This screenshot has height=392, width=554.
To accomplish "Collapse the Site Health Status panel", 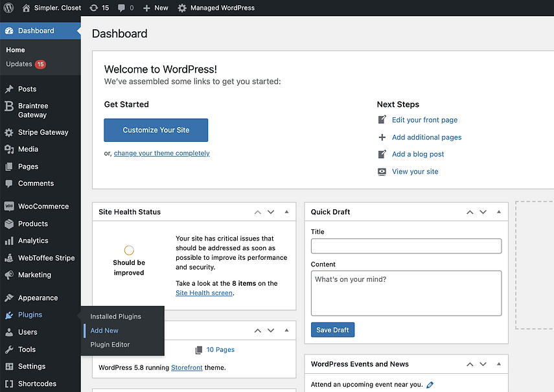I will (286, 212).
